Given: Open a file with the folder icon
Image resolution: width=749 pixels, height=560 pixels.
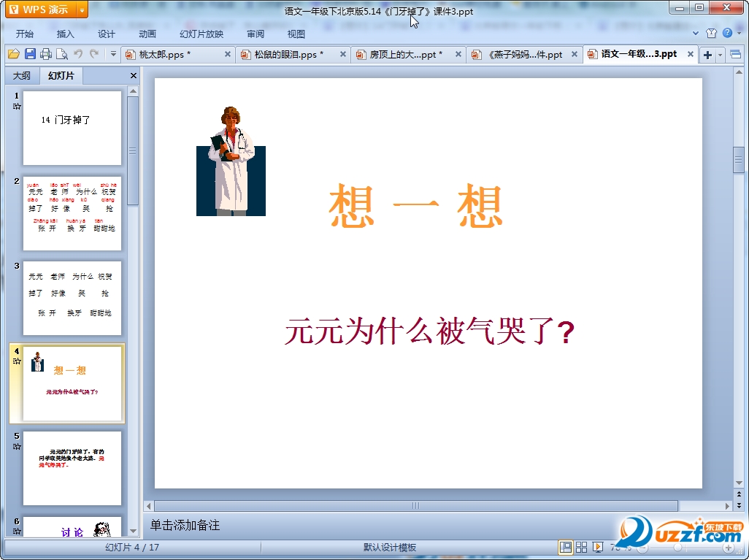Looking at the screenshot, I should (14, 54).
